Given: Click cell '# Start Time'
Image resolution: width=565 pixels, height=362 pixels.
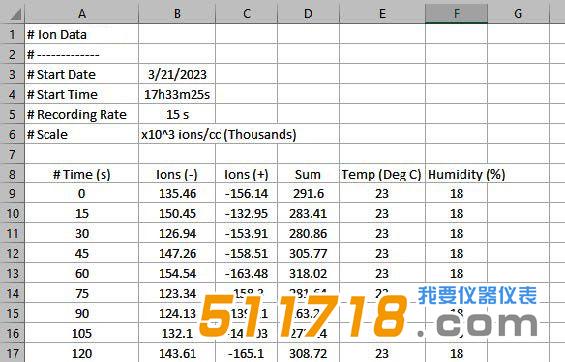Looking at the screenshot, I should coord(82,94).
